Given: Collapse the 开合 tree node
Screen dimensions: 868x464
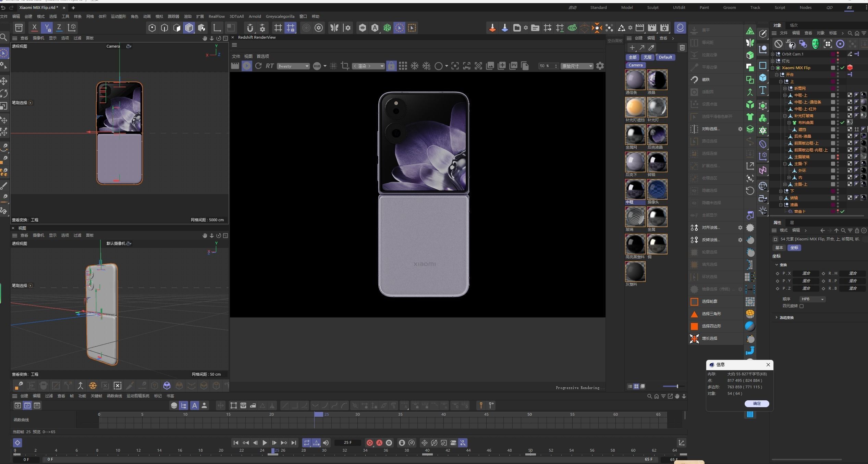Looking at the screenshot, I should point(777,75).
